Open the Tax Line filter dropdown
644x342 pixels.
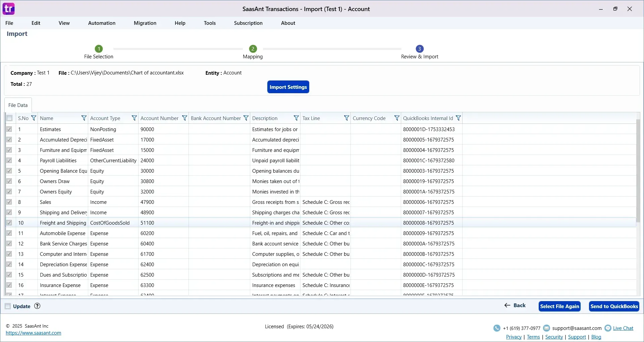[x=346, y=118]
